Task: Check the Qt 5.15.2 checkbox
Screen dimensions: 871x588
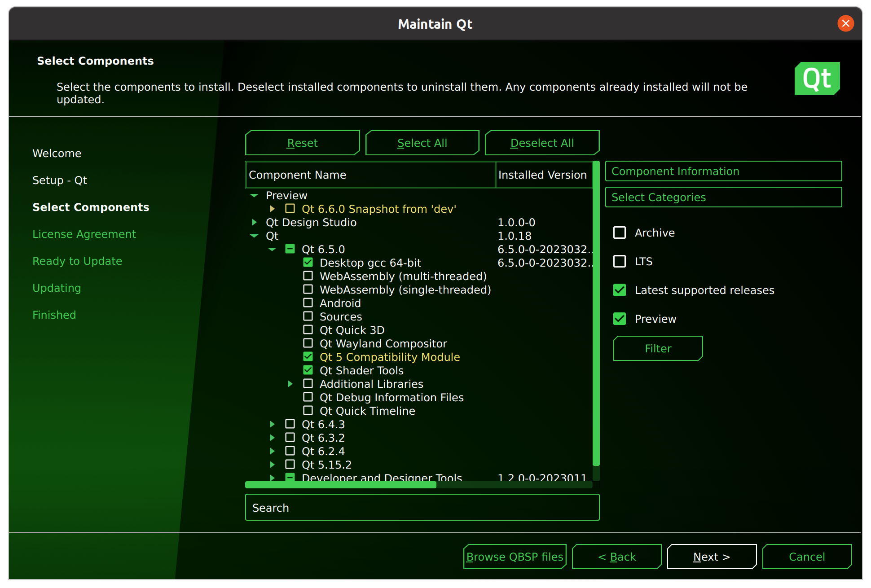Action: click(x=290, y=465)
